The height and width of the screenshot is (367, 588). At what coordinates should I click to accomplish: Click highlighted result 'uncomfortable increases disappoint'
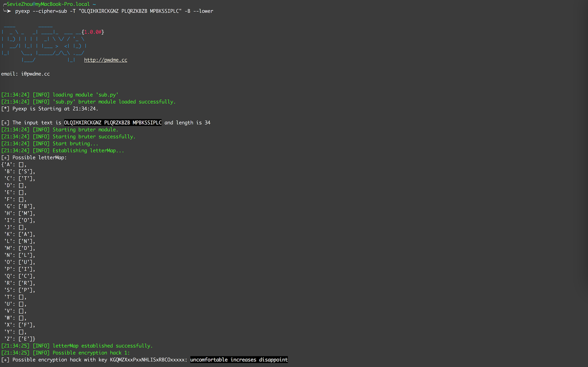tap(239, 360)
